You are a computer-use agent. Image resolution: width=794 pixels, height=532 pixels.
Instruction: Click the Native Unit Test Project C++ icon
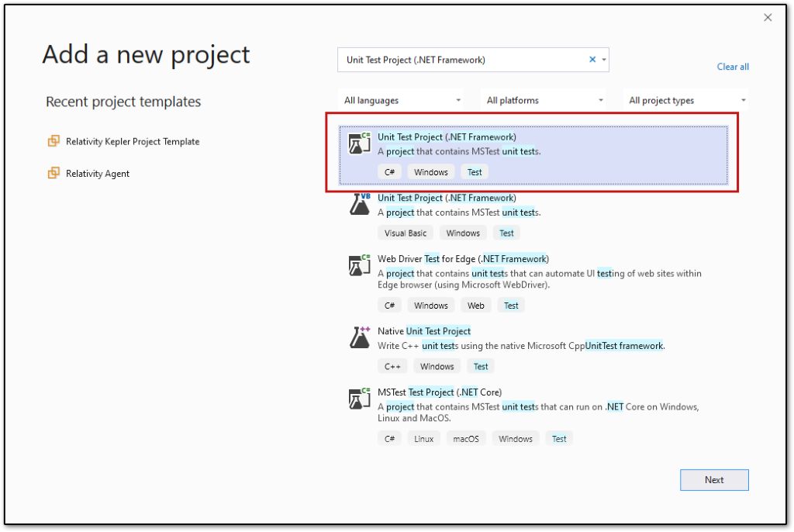pos(360,337)
